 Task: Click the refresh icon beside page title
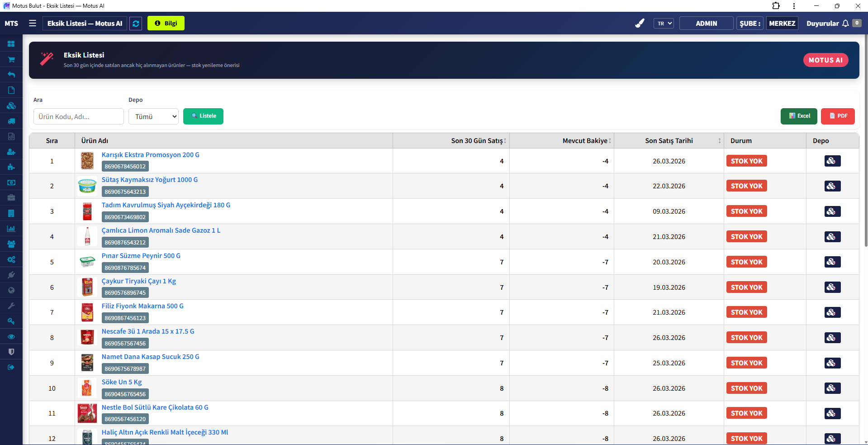136,24
